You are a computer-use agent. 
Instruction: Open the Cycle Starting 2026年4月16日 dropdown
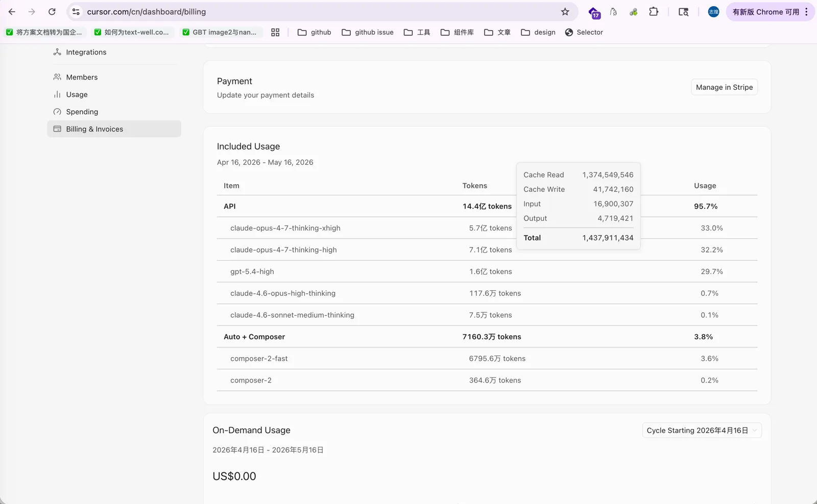[702, 431]
